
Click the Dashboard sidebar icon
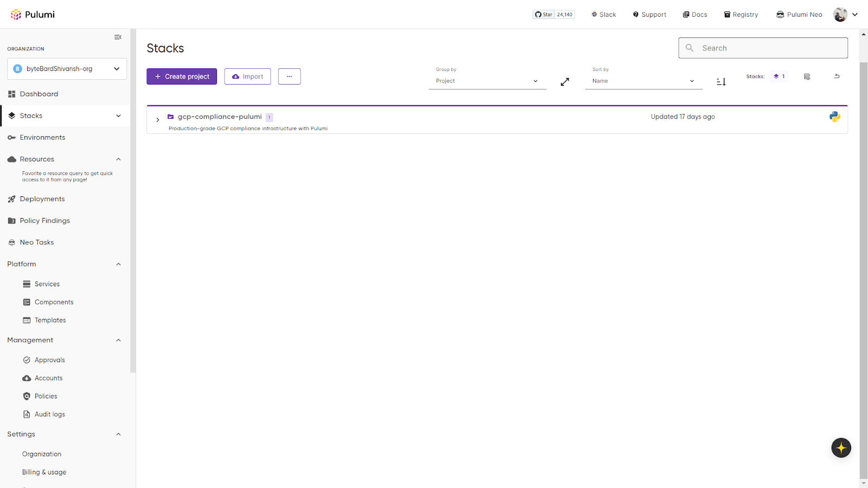(12, 94)
